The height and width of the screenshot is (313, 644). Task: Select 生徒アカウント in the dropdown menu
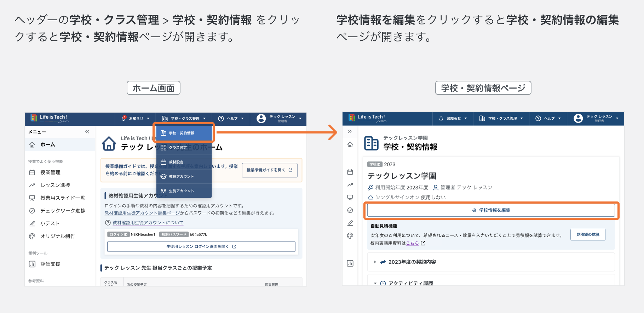click(181, 191)
